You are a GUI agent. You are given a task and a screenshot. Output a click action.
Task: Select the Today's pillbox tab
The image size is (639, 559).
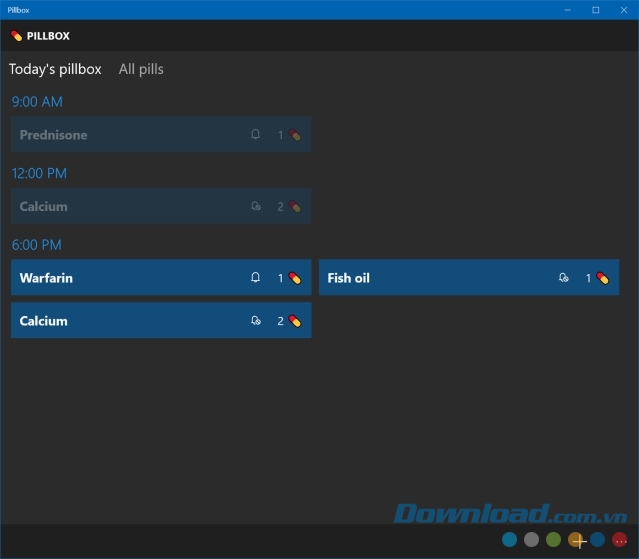55,69
